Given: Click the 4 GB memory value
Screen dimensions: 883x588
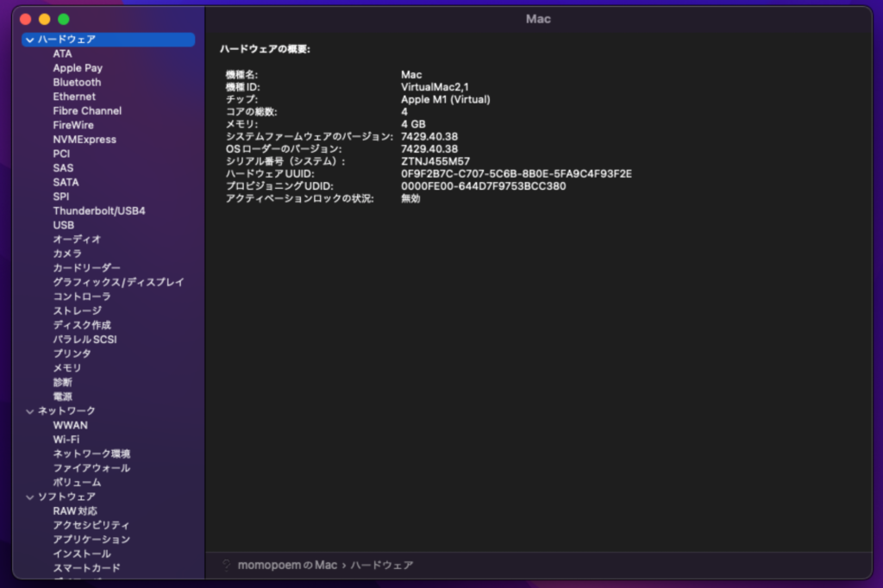Looking at the screenshot, I should point(413,124).
